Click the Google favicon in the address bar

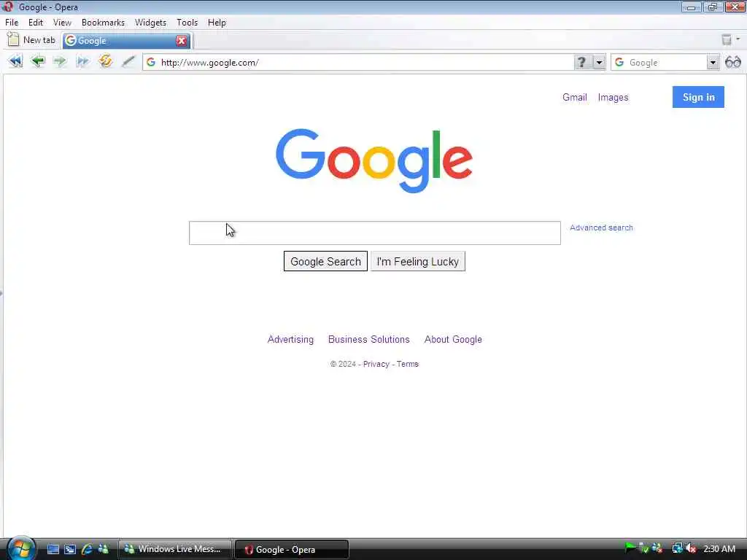[151, 63]
